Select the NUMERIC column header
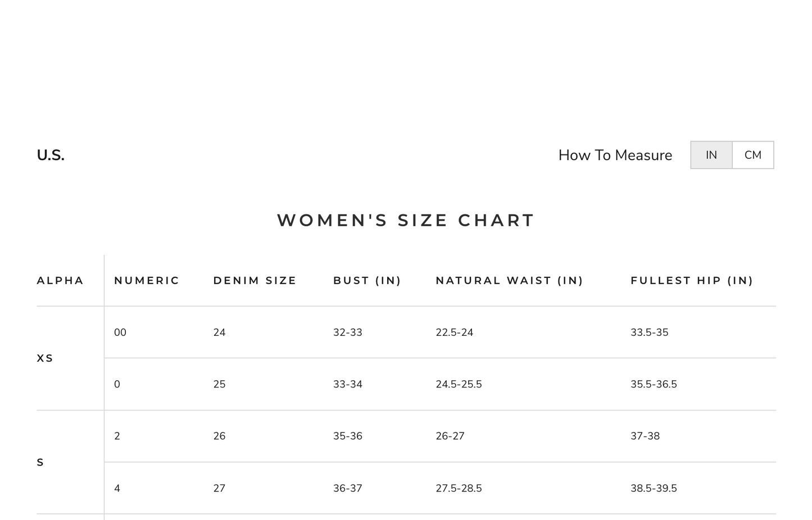The width and height of the screenshot is (812, 520). (x=147, y=280)
